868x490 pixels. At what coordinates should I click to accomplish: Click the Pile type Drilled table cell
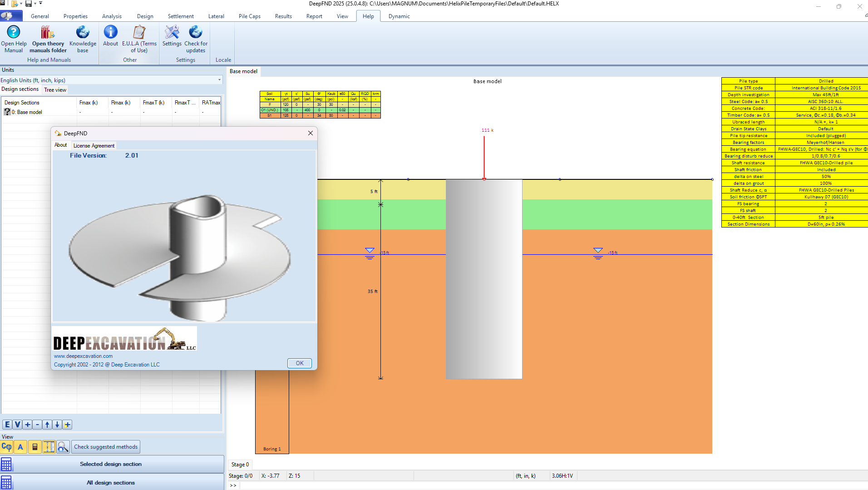point(826,81)
